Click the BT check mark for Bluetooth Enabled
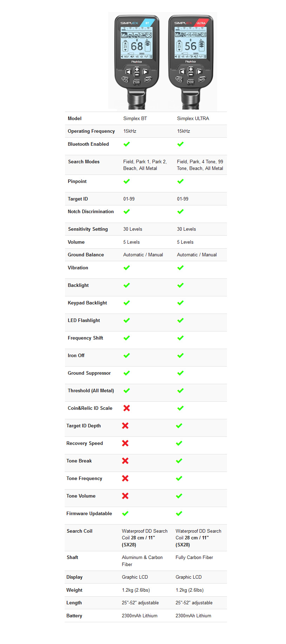This screenshot has width=286, height=644. 127,144
